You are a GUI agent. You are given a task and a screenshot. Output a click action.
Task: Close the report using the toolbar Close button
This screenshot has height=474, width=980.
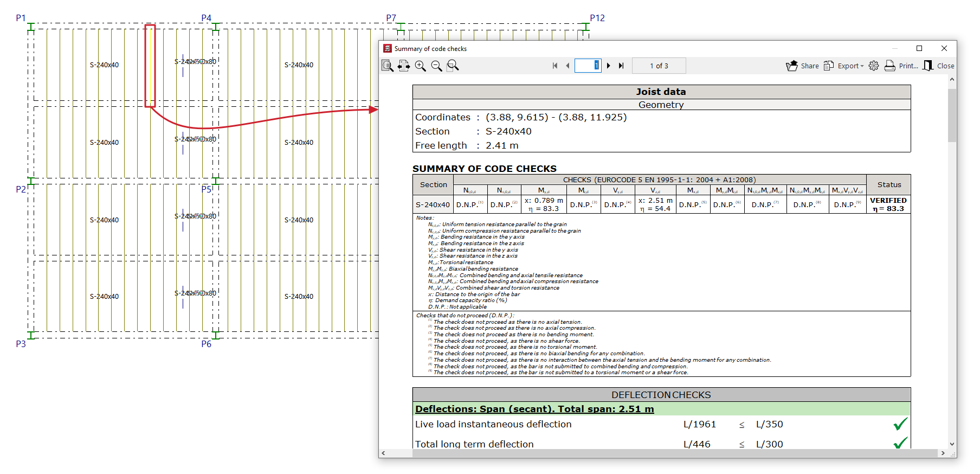tap(939, 66)
